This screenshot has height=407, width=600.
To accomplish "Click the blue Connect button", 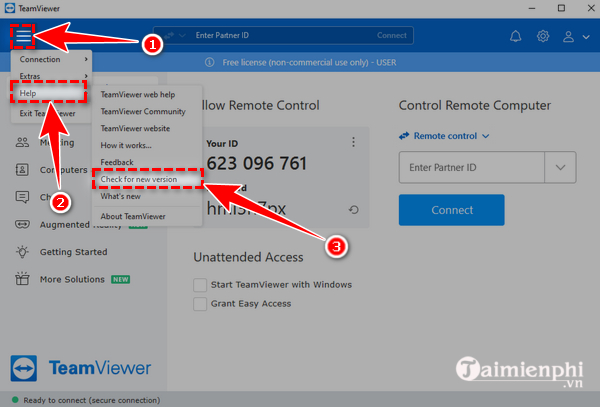I will click(452, 210).
